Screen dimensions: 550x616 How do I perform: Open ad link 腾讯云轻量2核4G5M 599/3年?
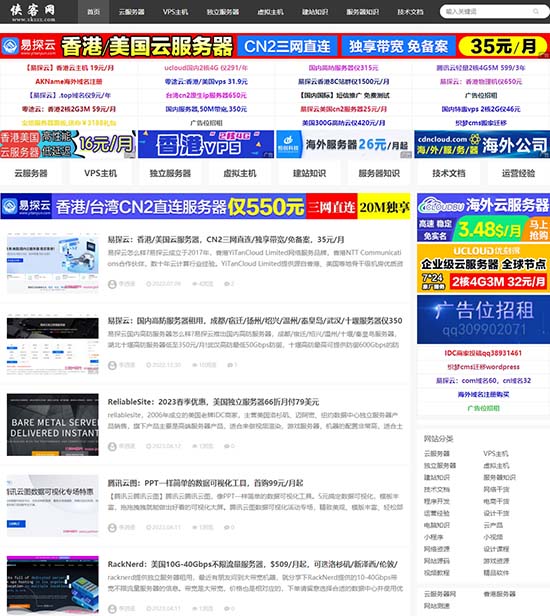coord(481,68)
